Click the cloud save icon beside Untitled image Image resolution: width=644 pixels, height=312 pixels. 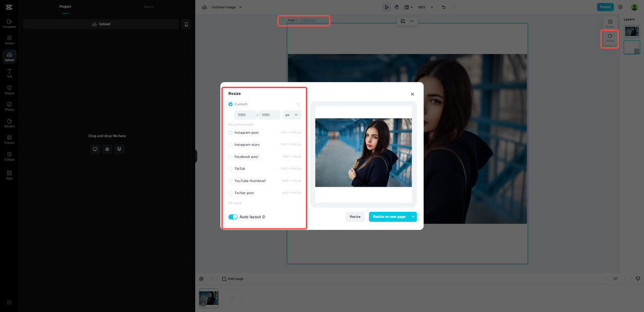point(204,7)
